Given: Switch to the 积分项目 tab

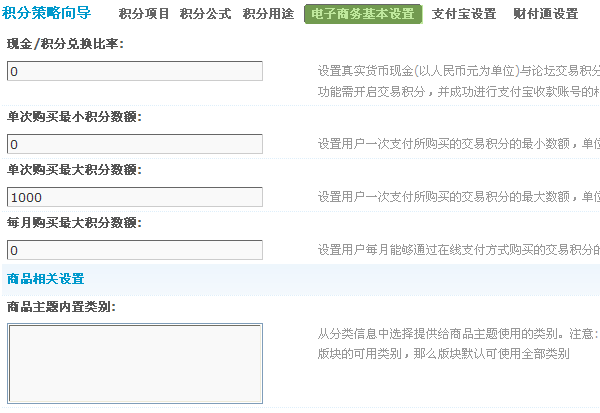Looking at the screenshot, I should 144,14.
